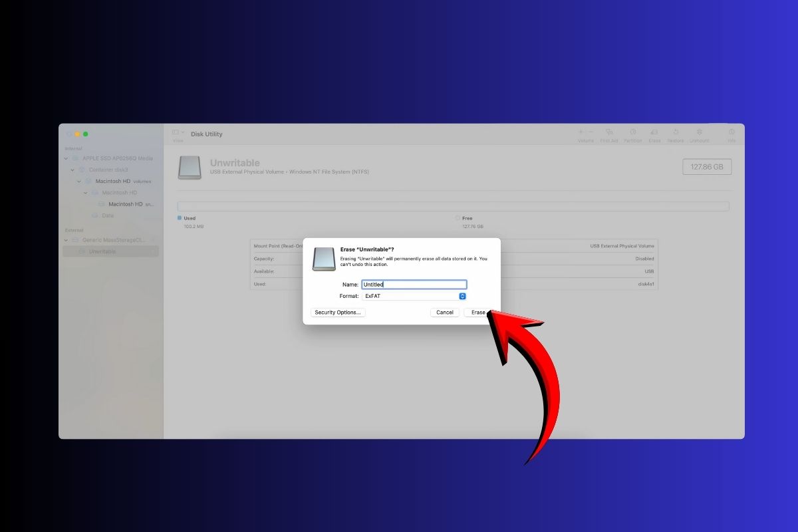Click the Restore toolbar icon

click(676, 132)
